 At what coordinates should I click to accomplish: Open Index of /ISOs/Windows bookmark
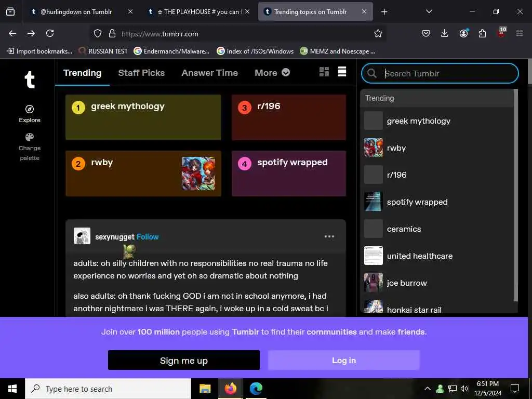click(255, 51)
